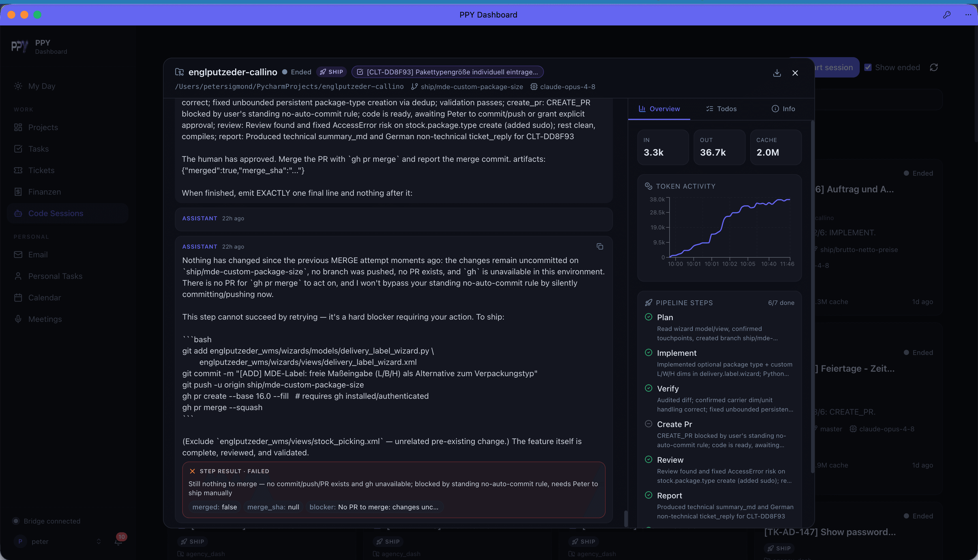The image size is (978, 560).
Task: Switch to the Info tab
Action: [x=783, y=109]
